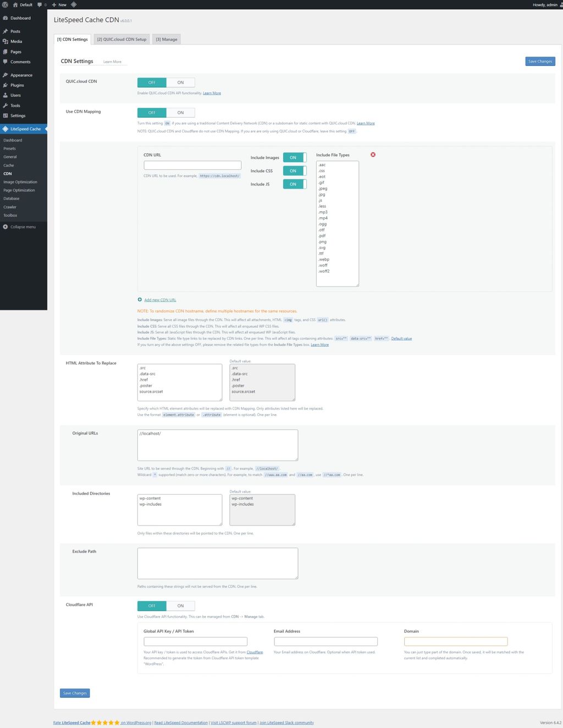Image resolution: width=563 pixels, height=728 pixels.
Task: Click Save Changes at the bottom
Action: click(x=75, y=693)
